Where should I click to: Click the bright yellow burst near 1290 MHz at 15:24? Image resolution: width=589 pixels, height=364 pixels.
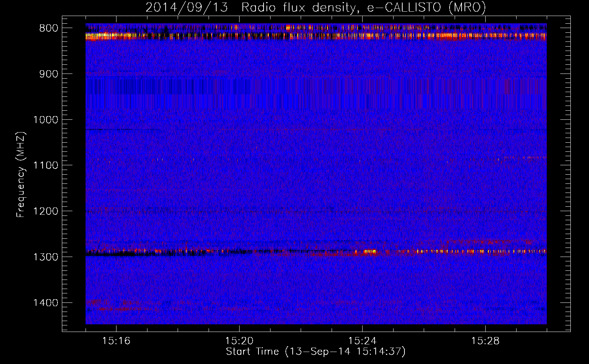pos(369,251)
